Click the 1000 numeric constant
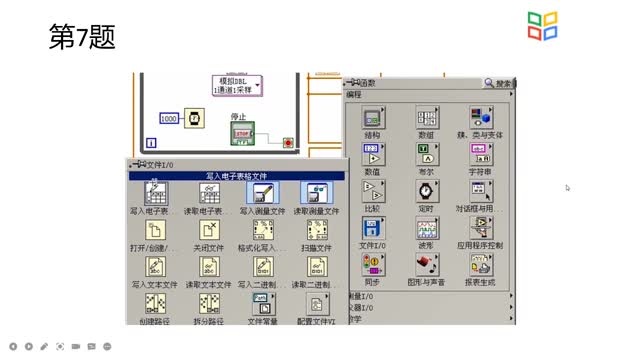The image size is (640, 360). click(x=169, y=118)
